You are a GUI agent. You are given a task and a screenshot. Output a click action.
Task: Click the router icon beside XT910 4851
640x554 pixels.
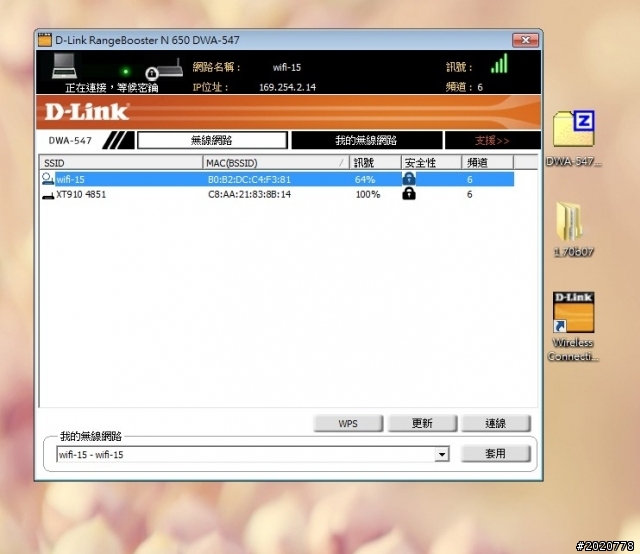(48, 196)
